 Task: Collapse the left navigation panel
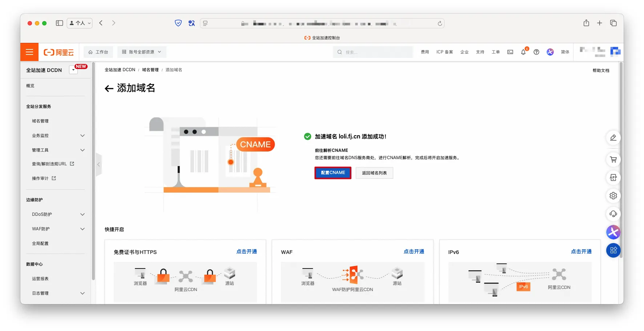98,165
